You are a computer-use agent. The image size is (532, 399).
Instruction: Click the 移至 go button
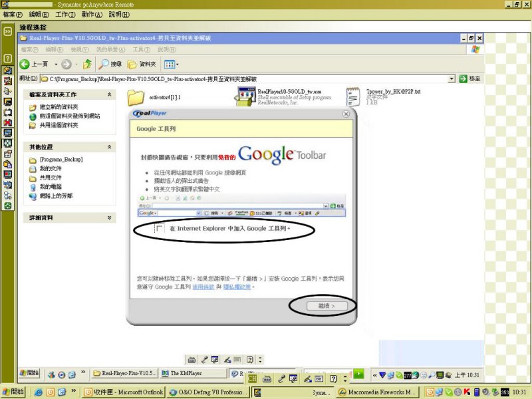pos(470,78)
